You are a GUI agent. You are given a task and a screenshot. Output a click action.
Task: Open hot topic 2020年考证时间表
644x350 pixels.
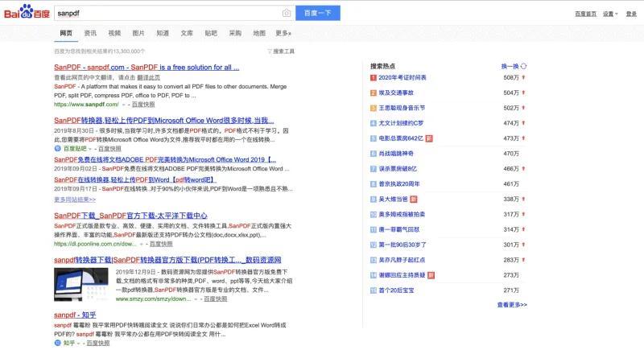[x=402, y=77]
